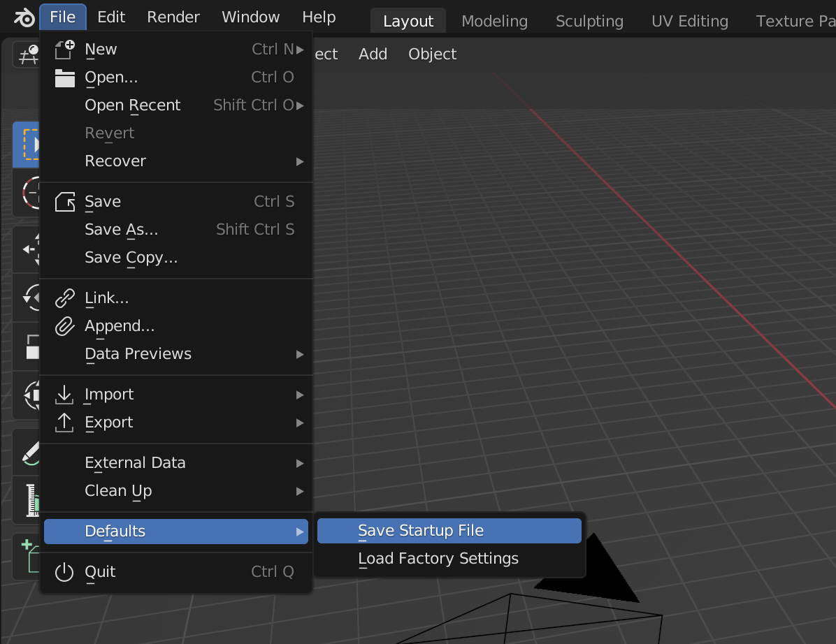Choose Load Factory Settings
The image size is (836, 644).
tap(449, 559)
